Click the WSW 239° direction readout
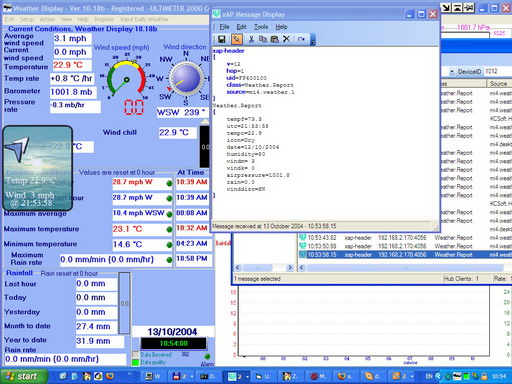Viewport: 512px width, 384px height. tap(182, 113)
